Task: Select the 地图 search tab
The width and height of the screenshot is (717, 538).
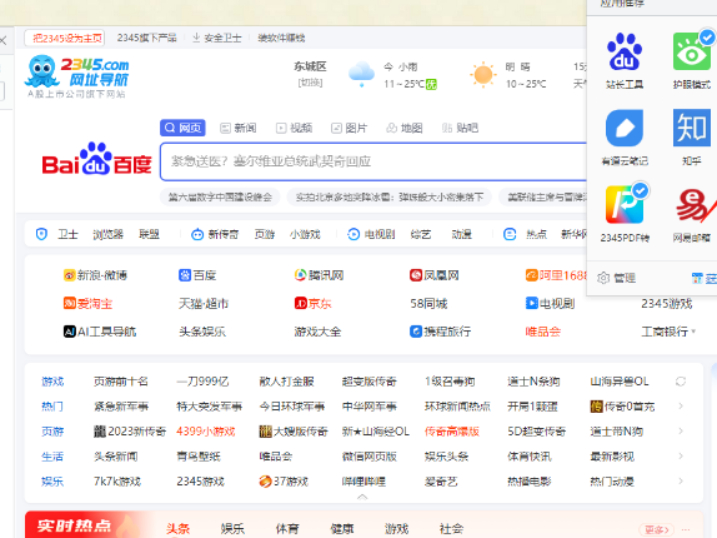Action: [405, 128]
